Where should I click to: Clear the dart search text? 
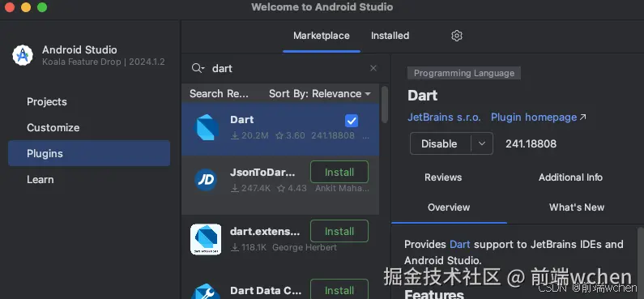[373, 68]
